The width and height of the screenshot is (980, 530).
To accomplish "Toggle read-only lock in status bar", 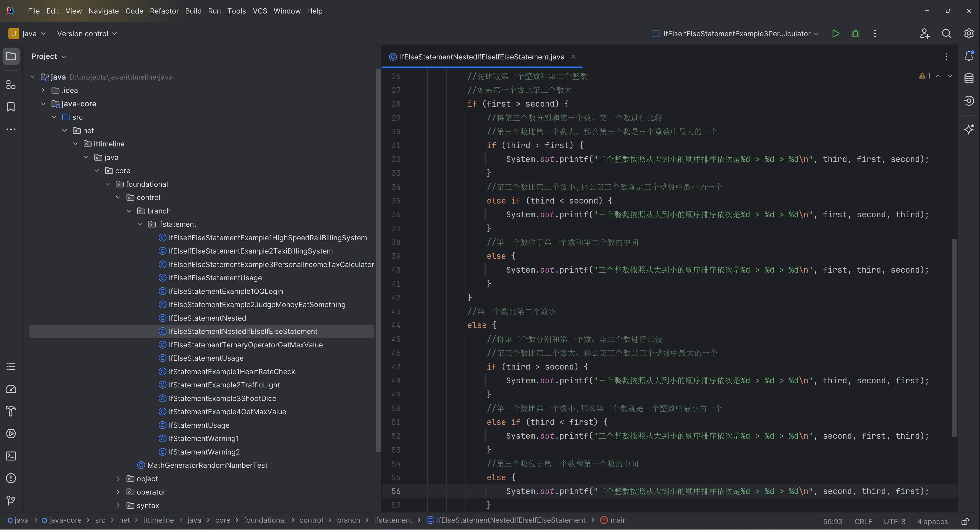I will pos(965,521).
